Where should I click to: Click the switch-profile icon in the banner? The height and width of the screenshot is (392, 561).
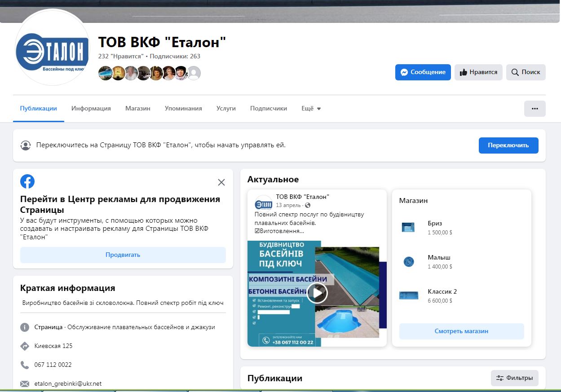[26, 145]
